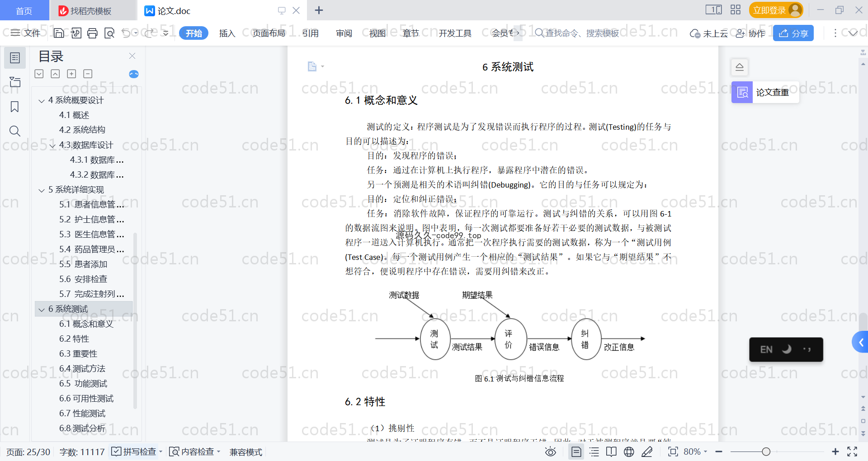Switch to the 页面布局 ribbon tab
This screenshot has width=868, height=461.
pos(269,33)
